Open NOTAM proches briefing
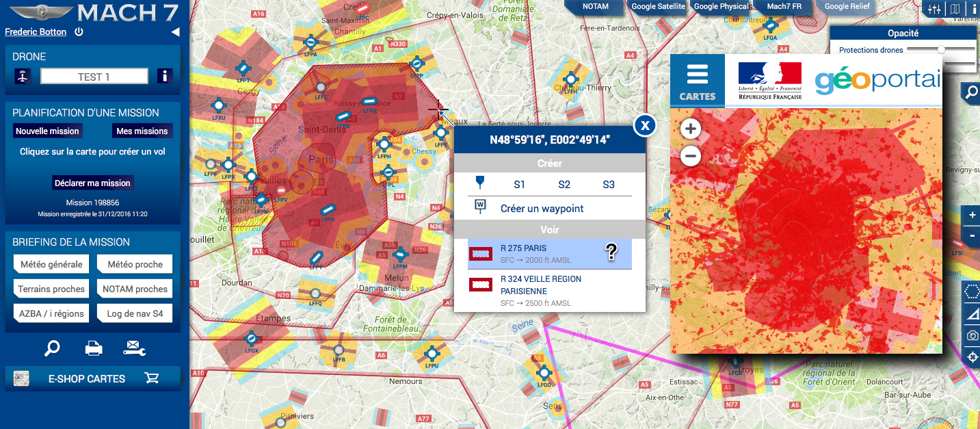The height and width of the screenshot is (429, 980). click(135, 289)
